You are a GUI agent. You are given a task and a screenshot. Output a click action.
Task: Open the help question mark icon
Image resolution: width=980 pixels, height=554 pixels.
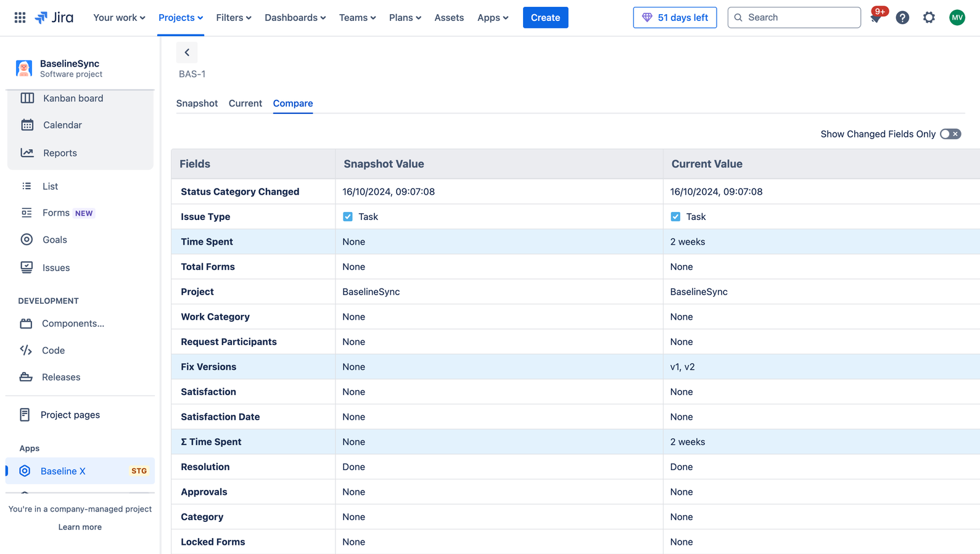902,17
